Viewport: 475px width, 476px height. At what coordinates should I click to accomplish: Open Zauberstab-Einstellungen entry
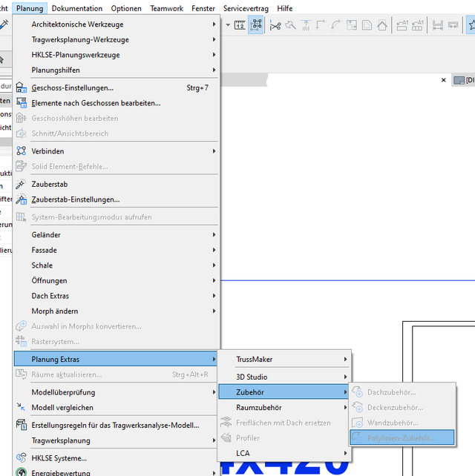116,199
